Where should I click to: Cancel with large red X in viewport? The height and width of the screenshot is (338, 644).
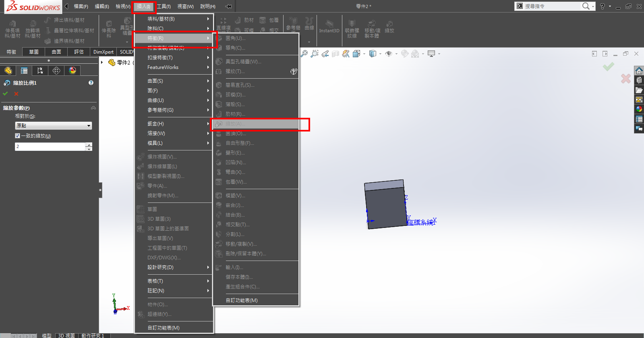(625, 79)
